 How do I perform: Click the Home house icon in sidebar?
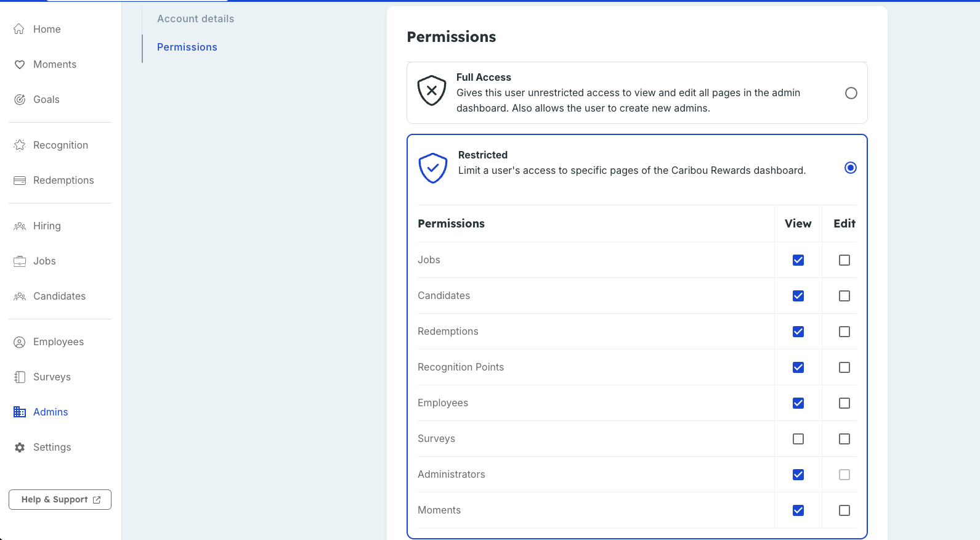[x=19, y=29]
